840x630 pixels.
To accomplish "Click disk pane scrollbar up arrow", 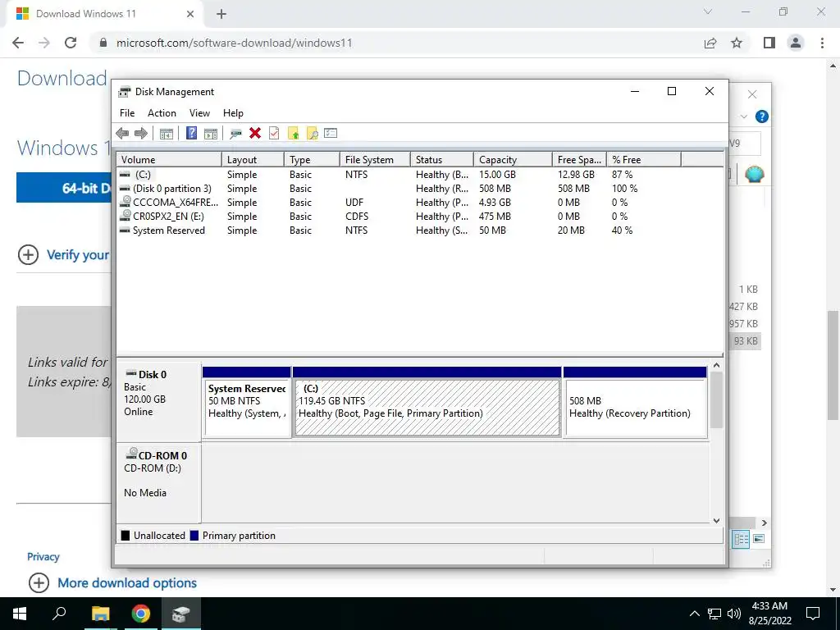I will [x=716, y=365].
